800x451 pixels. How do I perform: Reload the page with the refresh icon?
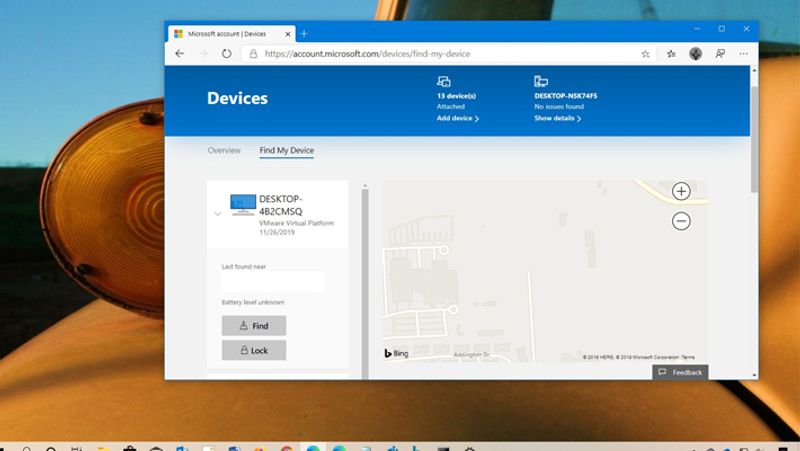[227, 54]
